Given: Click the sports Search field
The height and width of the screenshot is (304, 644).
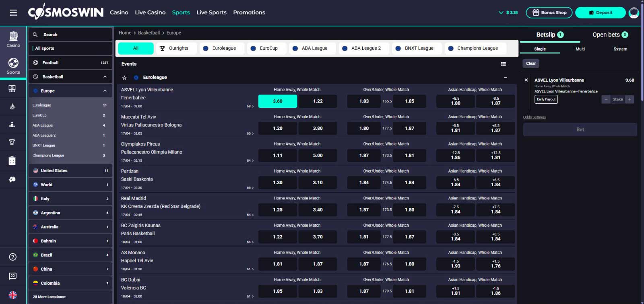Looking at the screenshot, I should point(70,35).
